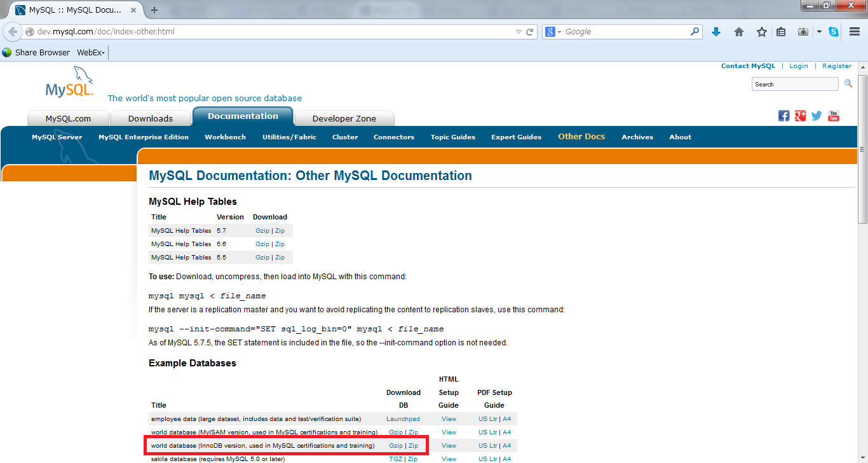Download Zip for Help Tables 5.5

click(x=280, y=258)
